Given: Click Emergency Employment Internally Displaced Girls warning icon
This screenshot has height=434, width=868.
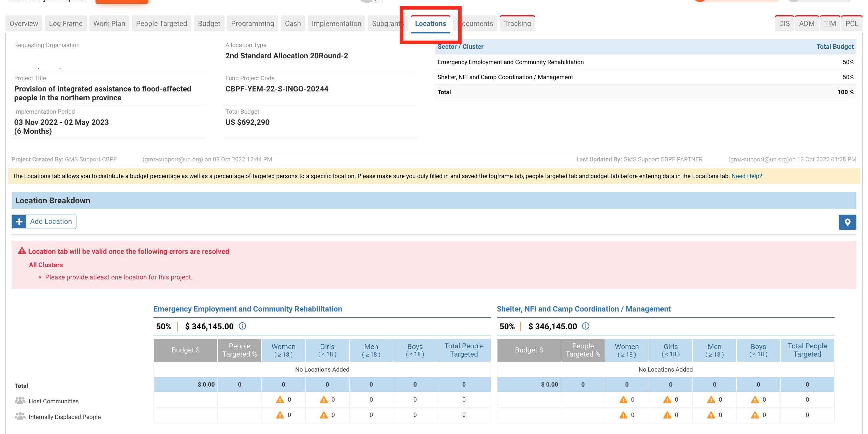Looking at the screenshot, I should pyautogui.click(x=324, y=415).
